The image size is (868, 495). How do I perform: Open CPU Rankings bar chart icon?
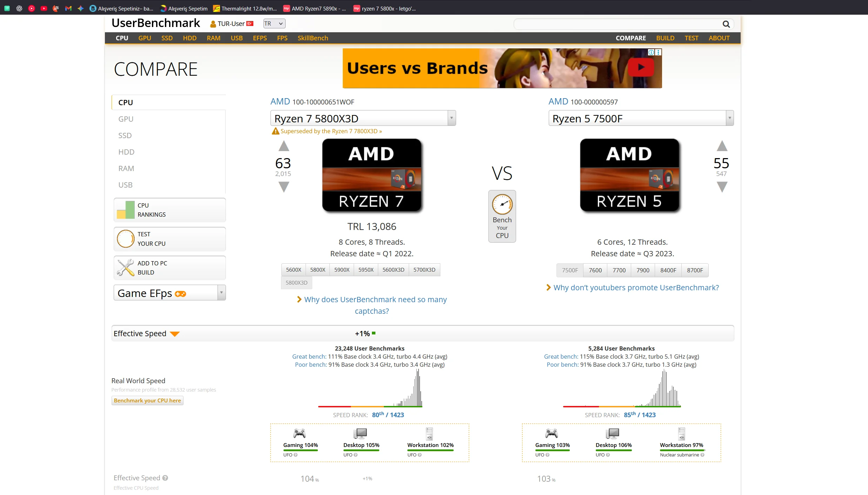[126, 210]
